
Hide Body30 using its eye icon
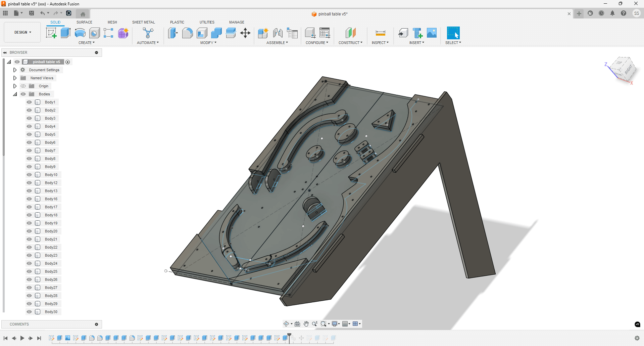click(29, 312)
